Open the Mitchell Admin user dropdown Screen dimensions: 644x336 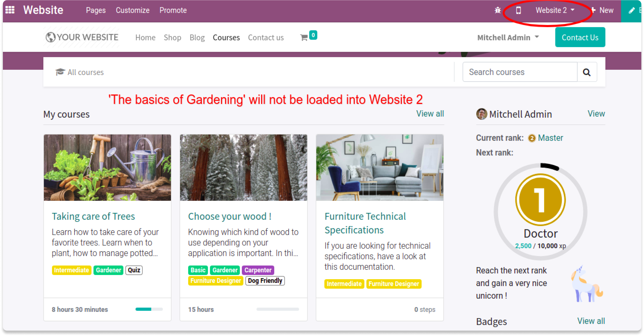(x=508, y=38)
